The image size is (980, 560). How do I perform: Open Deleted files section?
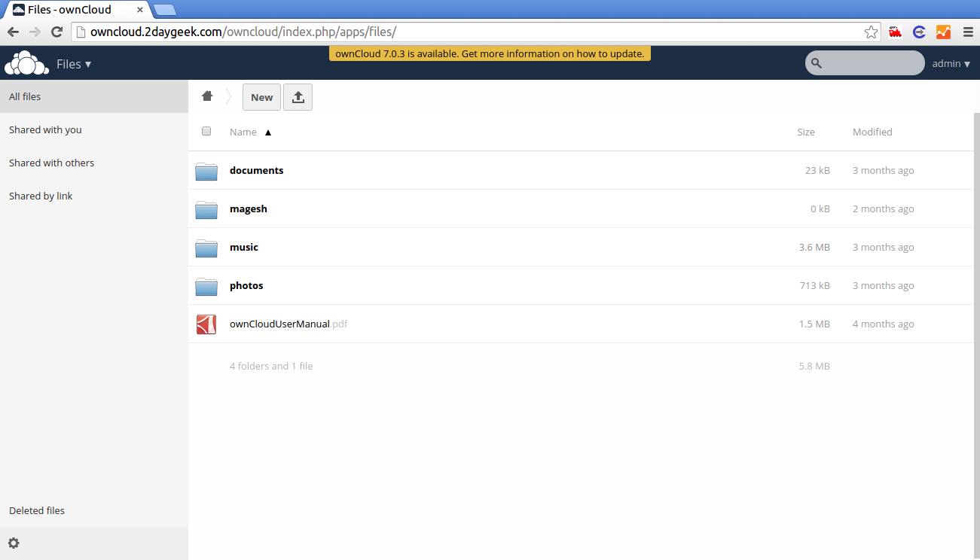(x=37, y=510)
